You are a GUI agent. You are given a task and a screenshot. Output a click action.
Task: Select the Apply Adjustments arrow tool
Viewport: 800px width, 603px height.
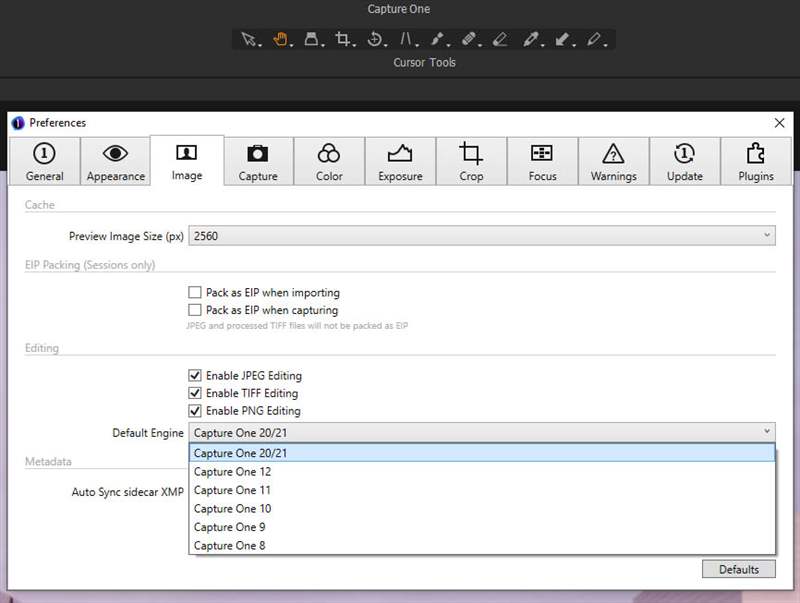coord(563,39)
